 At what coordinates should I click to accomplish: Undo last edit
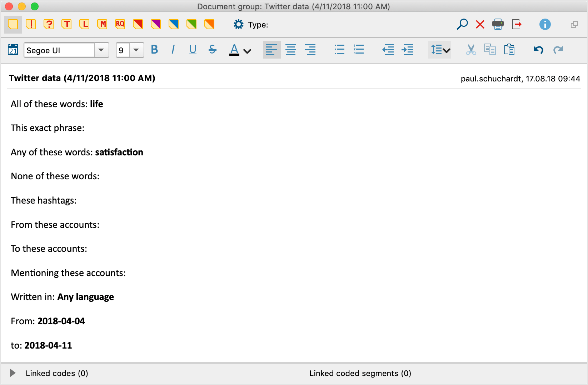(538, 50)
